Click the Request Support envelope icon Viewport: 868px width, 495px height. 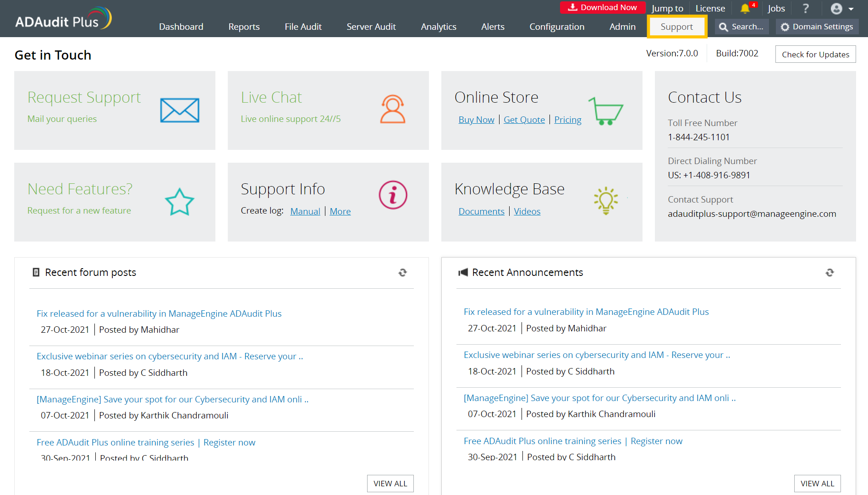(180, 110)
